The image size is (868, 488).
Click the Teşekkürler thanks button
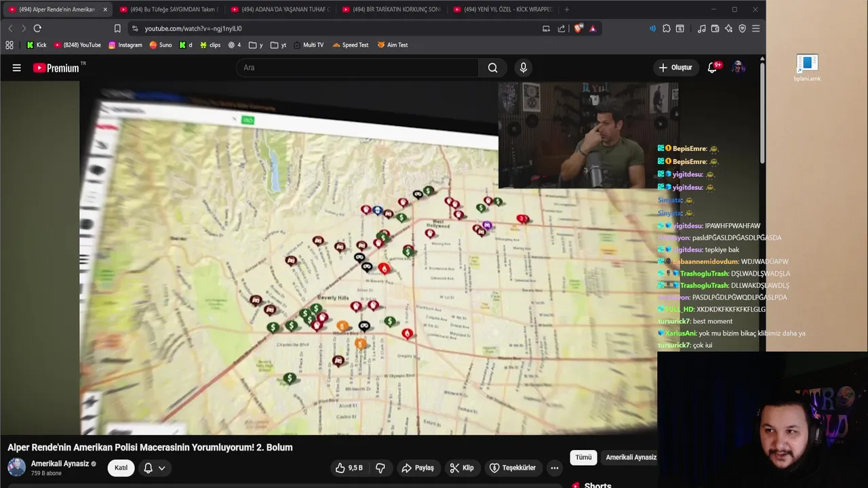pos(513,468)
